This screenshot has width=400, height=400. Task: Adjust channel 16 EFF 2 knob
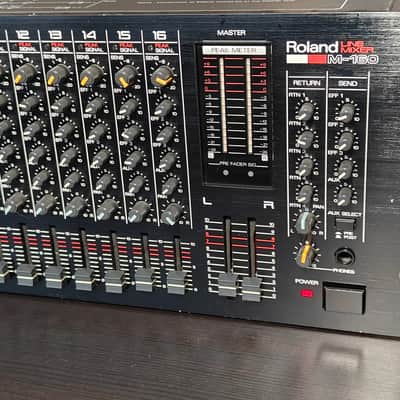click(x=166, y=135)
